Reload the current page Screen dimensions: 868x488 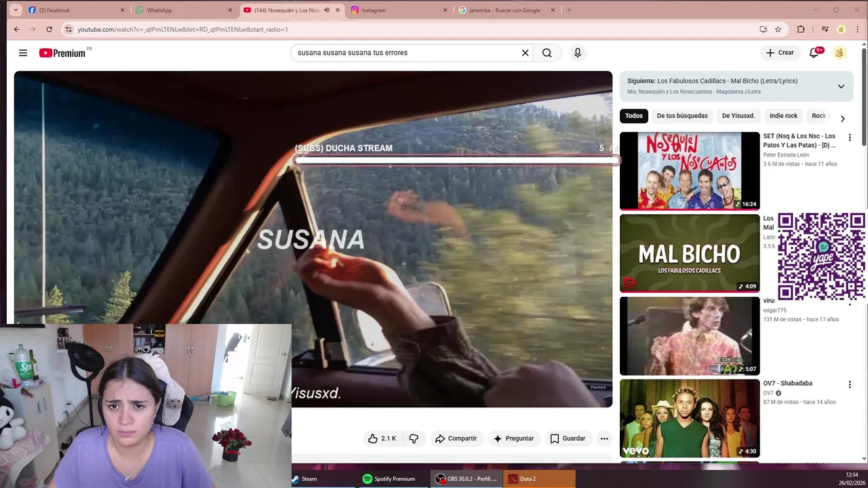(x=49, y=29)
